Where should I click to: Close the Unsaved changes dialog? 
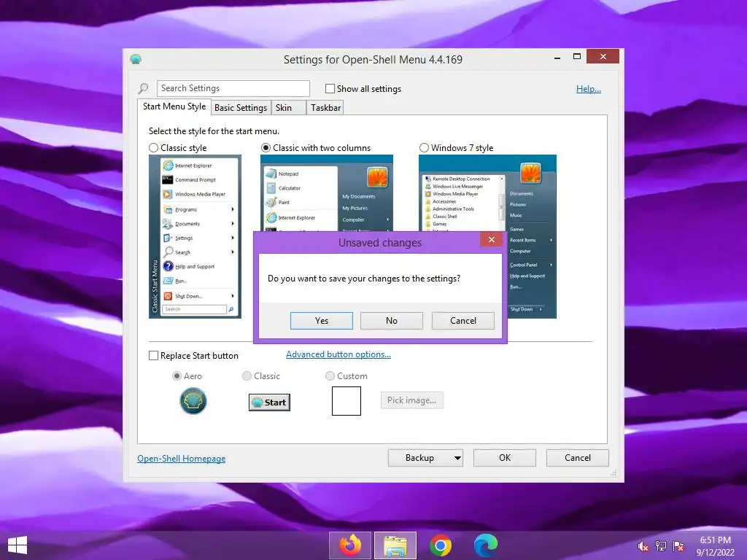coord(491,239)
